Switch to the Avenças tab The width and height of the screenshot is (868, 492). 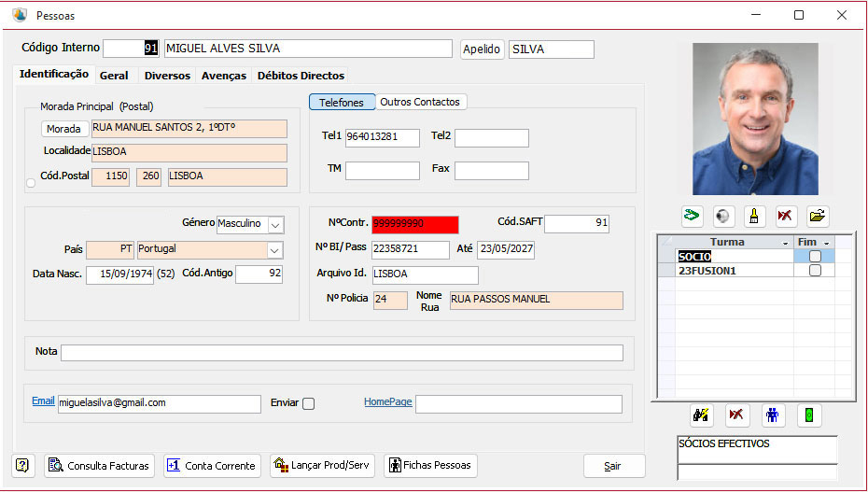click(224, 76)
